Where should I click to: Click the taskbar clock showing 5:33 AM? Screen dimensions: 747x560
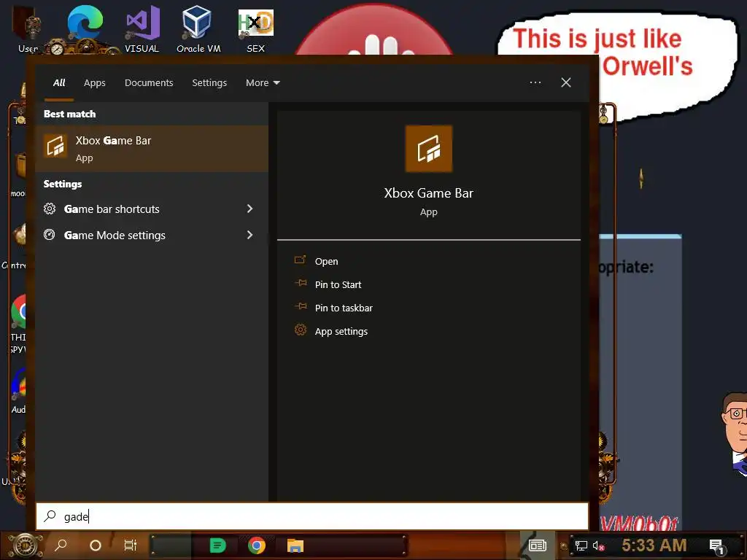pyautogui.click(x=654, y=545)
